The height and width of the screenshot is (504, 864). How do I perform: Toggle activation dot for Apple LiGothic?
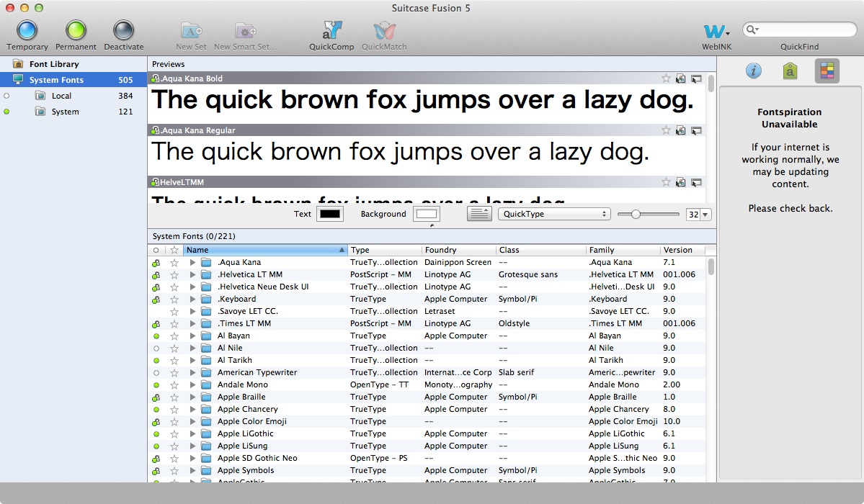point(156,434)
